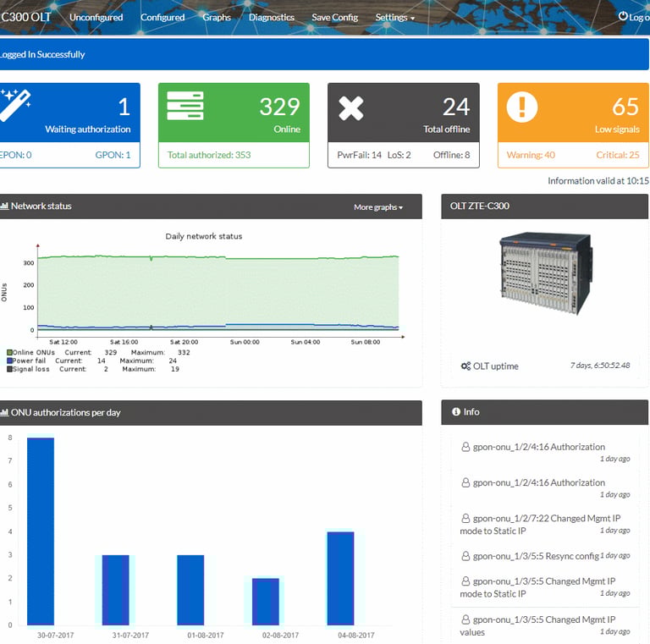The width and height of the screenshot is (650, 644).
Task: Go to the Configured tab
Action: pyautogui.click(x=162, y=18)
